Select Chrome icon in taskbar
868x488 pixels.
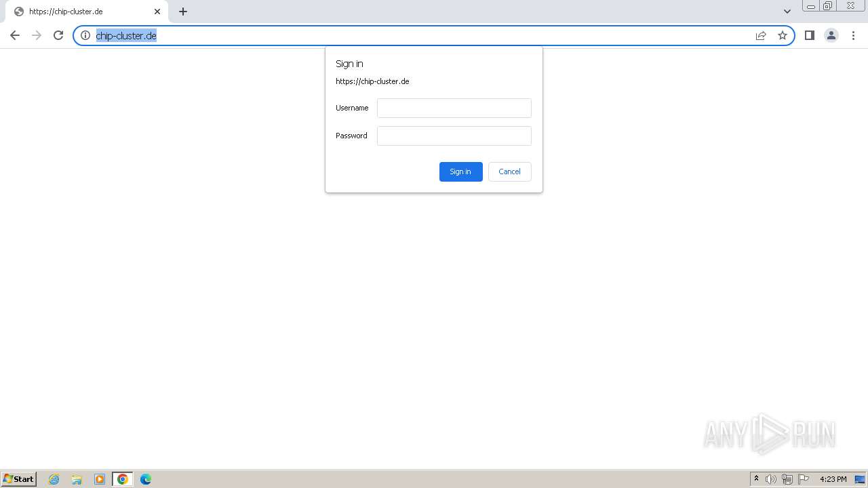tap(123, 479)
